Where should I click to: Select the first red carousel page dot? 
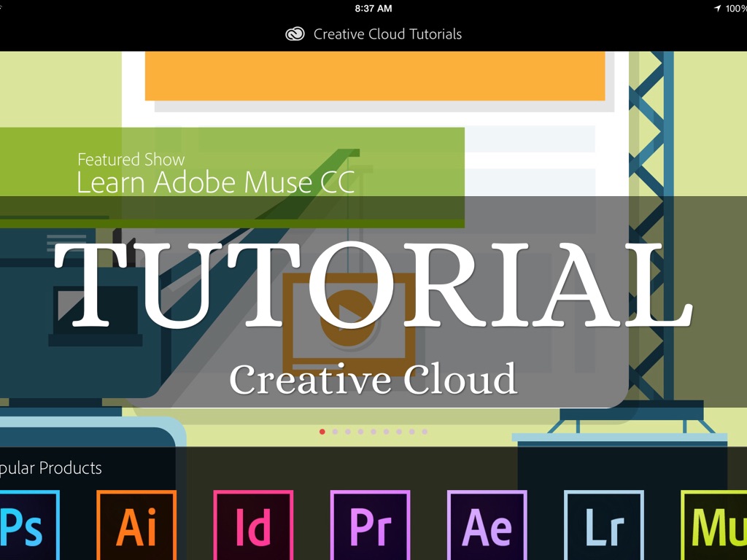click(x=322, y=432)
